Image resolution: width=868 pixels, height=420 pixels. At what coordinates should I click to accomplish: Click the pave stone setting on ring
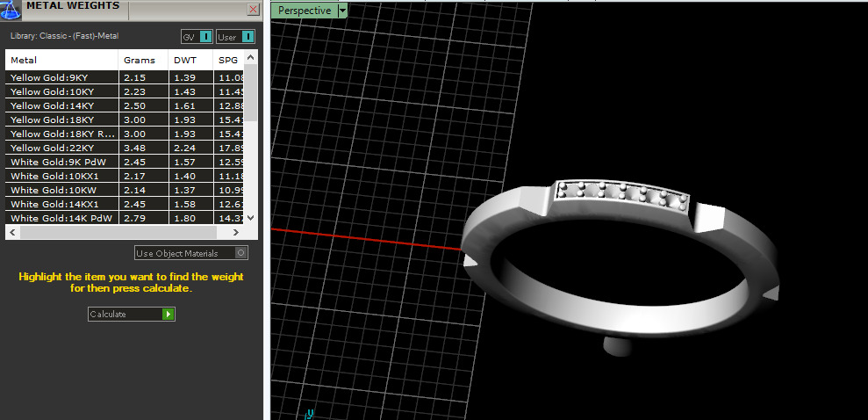[x=623, y=197]
